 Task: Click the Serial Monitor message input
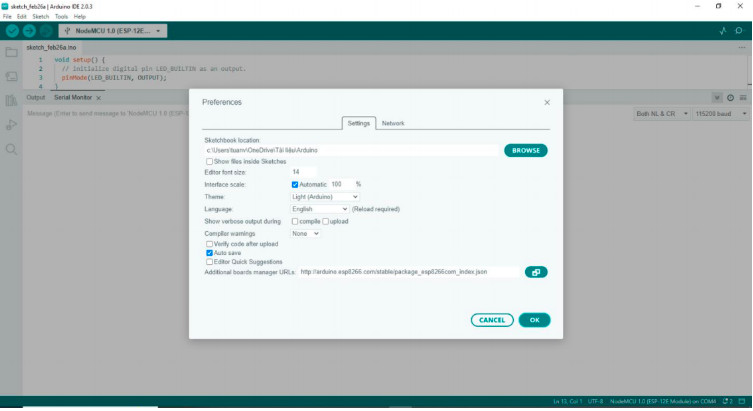108,114
